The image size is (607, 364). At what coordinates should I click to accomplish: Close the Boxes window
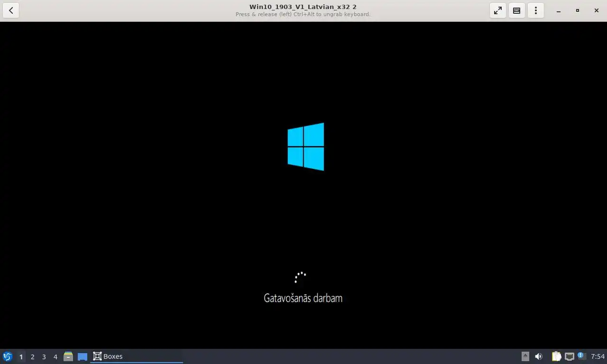tap(597, 10)
